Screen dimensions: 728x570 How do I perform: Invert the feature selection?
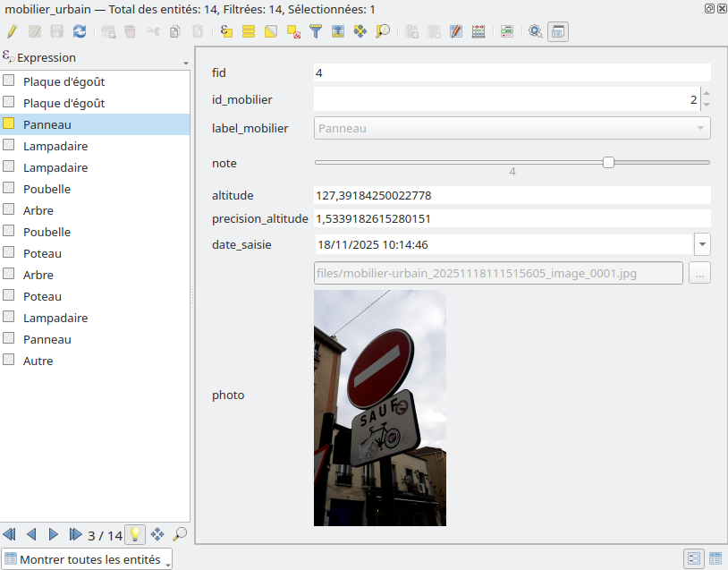pos(271,31)
